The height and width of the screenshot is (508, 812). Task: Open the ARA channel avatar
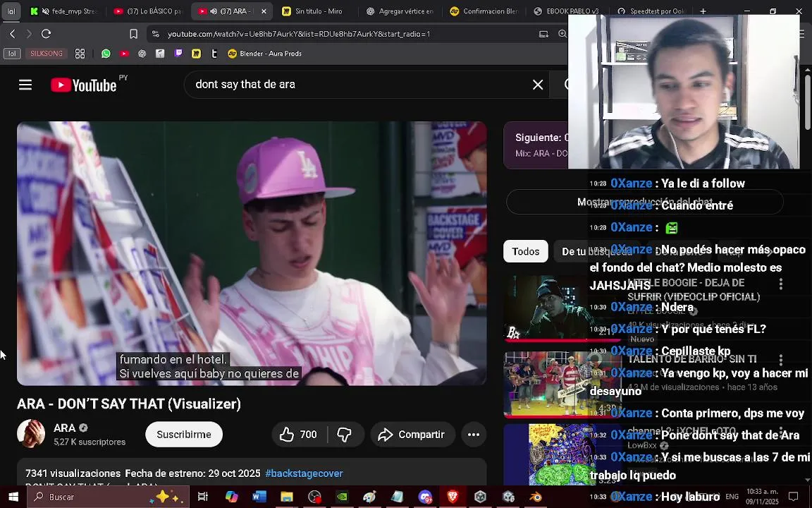[31, 434]
